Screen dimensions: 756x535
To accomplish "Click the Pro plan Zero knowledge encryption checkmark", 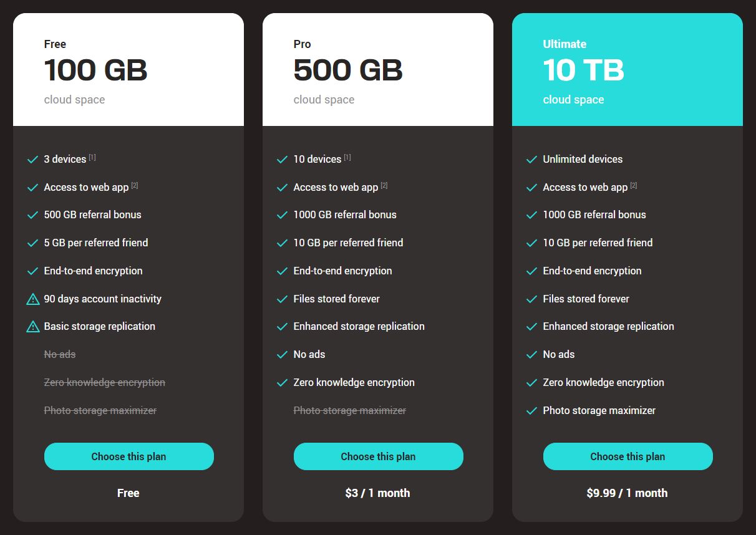I will pyautogui.click(x=282, y=383).
